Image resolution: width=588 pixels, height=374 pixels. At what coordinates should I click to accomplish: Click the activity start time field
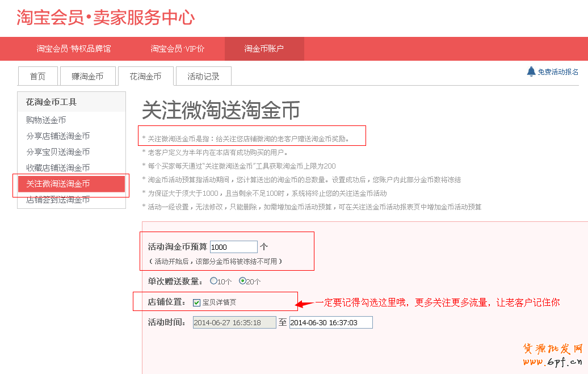(234, 322)
